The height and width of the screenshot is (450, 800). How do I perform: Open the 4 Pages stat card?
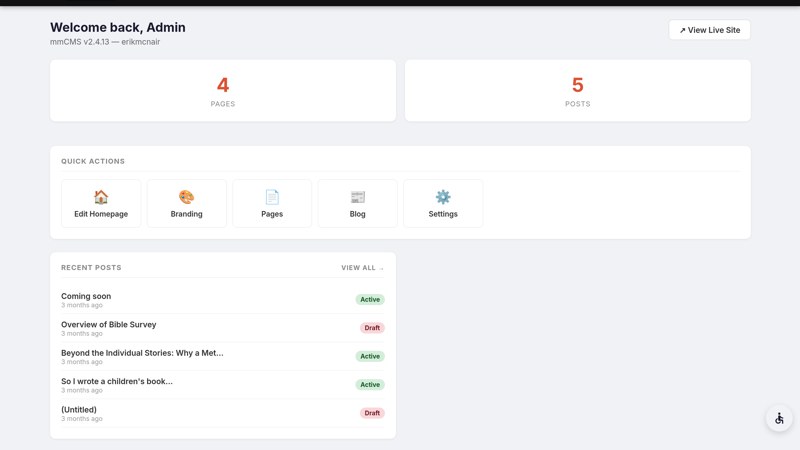223,91
